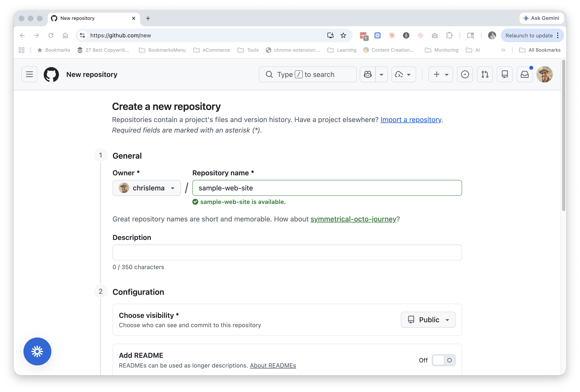Click the browser reload icon
Viewport: 580px width, 392px height.
pos(51,35)
